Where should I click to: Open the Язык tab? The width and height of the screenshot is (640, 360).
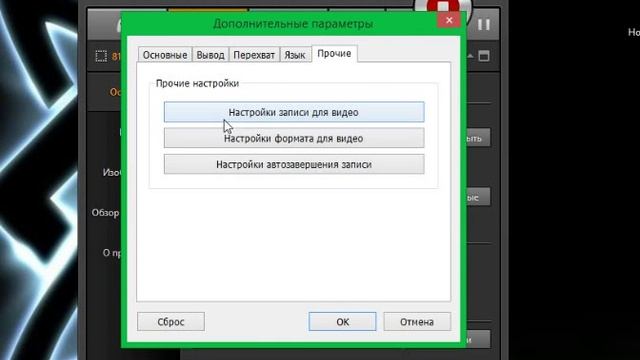coord(295,55)
